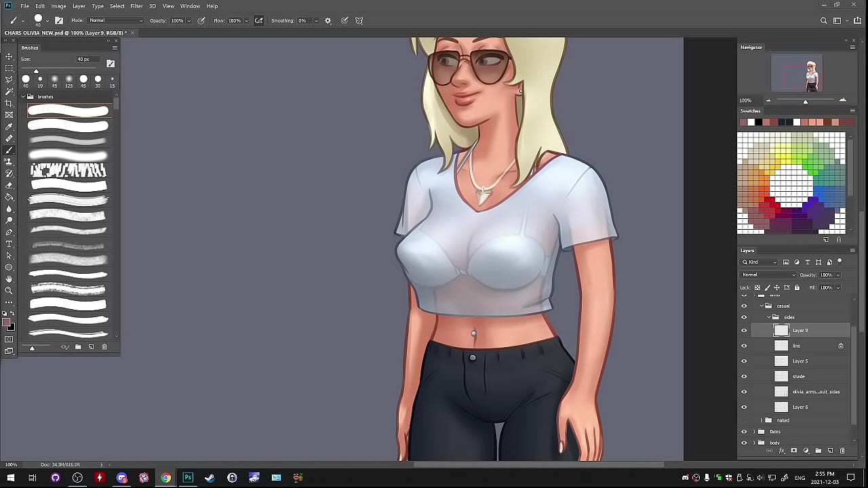Select the Eyedropper tool
The height and width of the screenshot is (488, 868).
pos(9,127)
